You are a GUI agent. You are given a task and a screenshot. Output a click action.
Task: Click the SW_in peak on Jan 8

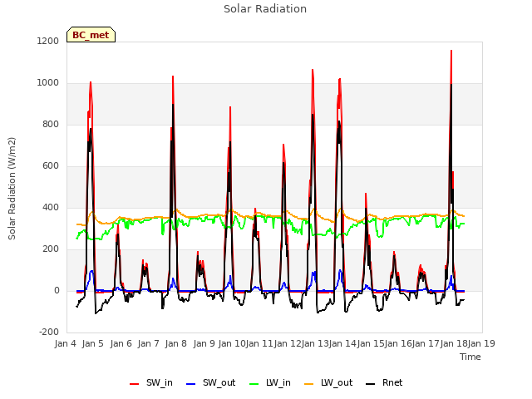pos(173,76)
